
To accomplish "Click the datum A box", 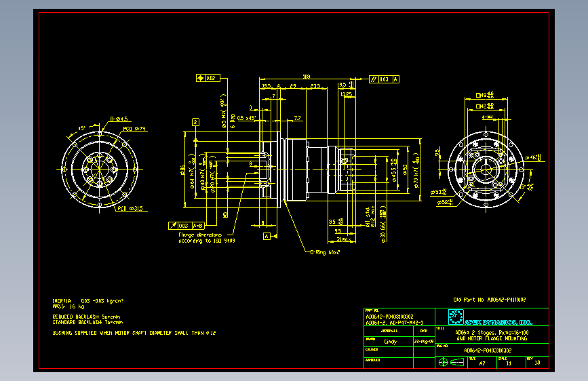I will [267, 236].
